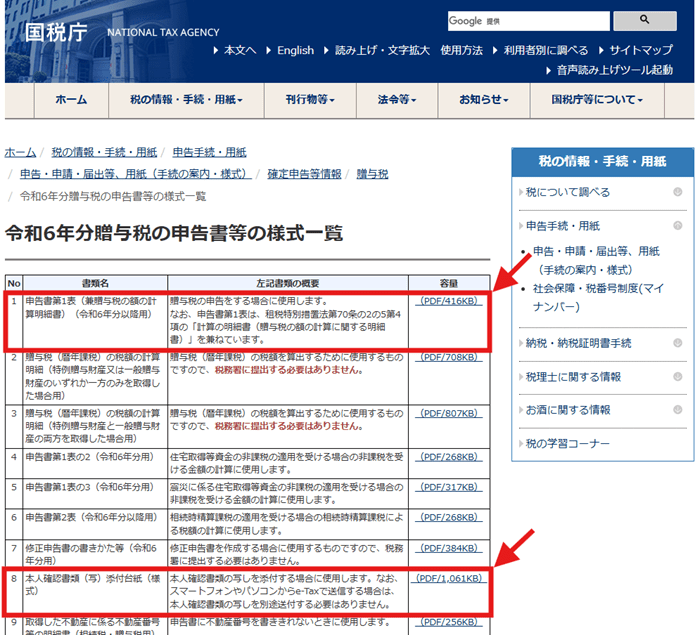Click row 5 text 申告書第1表の3（令和6年分用）
The width and height of the screenshot is (700, 635).
pyautogui.click(x=89, y=487)
